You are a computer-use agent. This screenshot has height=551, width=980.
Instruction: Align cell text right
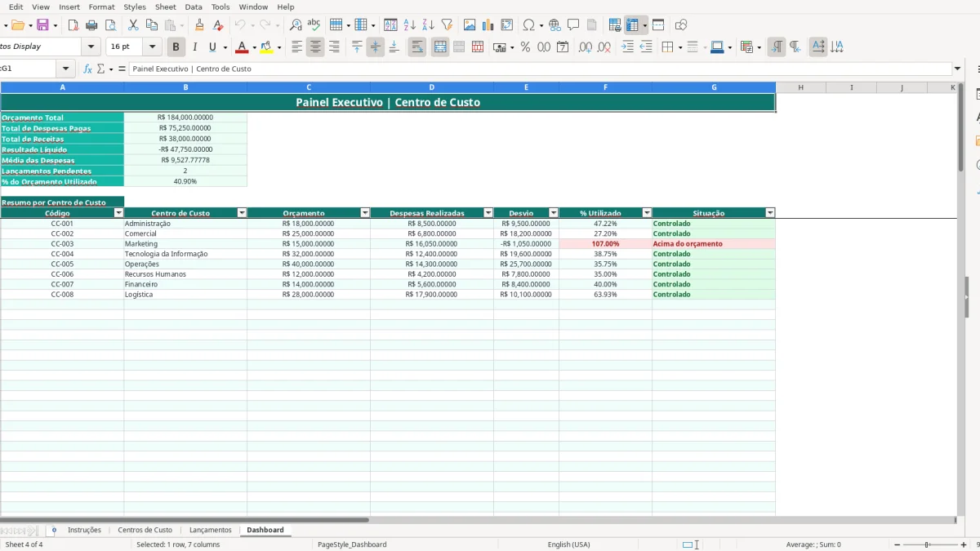point(334,47)
